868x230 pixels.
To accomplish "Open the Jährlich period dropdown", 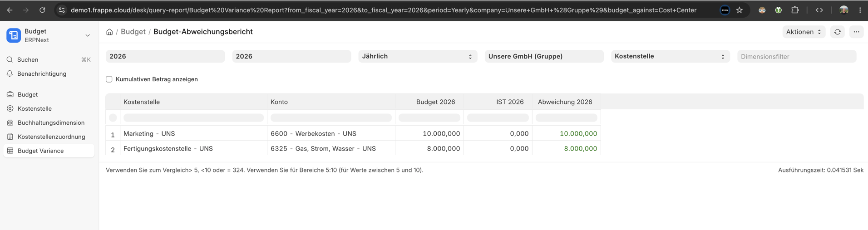I will 418,56.
